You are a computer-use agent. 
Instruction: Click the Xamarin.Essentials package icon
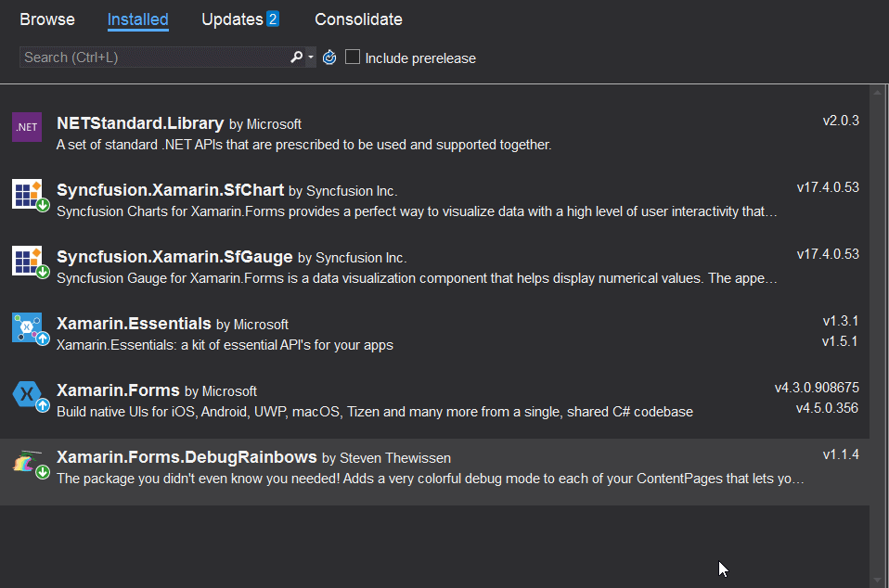[27, 328]
